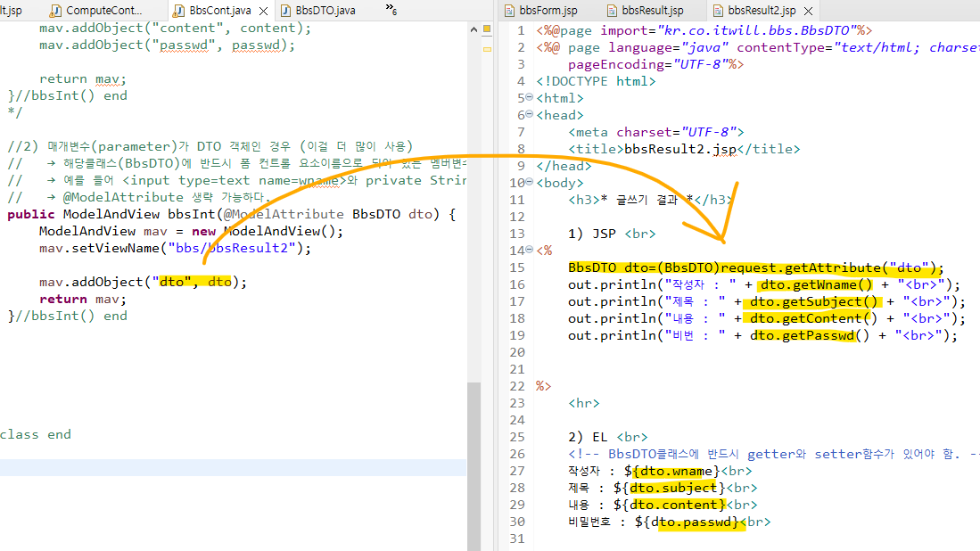This screenshot has width=980, height=551.
Task: Click the ${dto.subject} expression
Action: [x=670, y=488]
